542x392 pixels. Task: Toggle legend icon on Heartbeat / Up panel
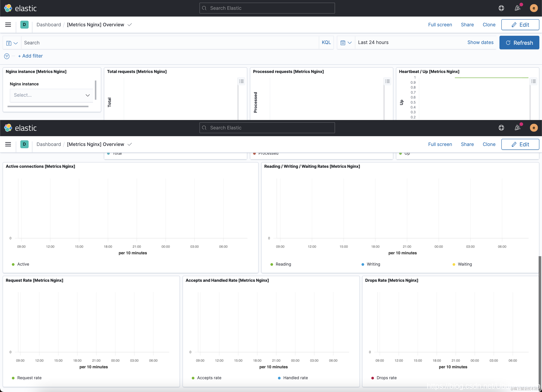click(x=533, y=81)
